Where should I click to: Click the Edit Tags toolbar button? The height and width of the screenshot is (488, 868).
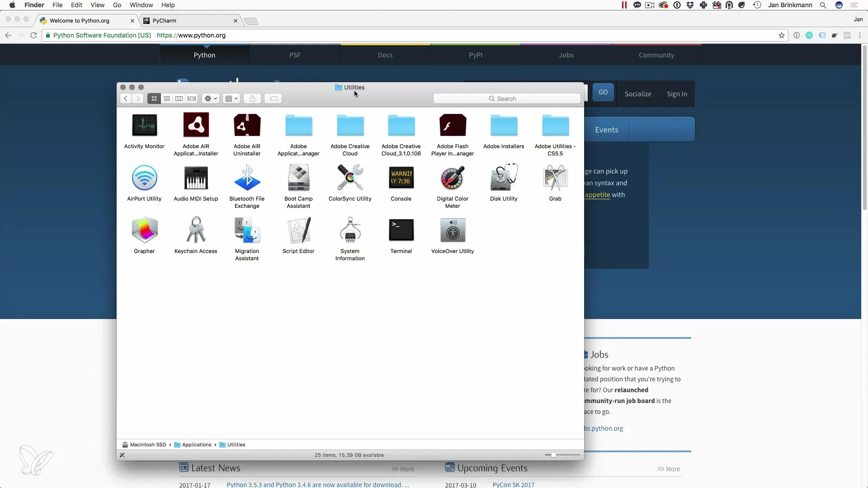pyautogui.click(x=274, y=99)
